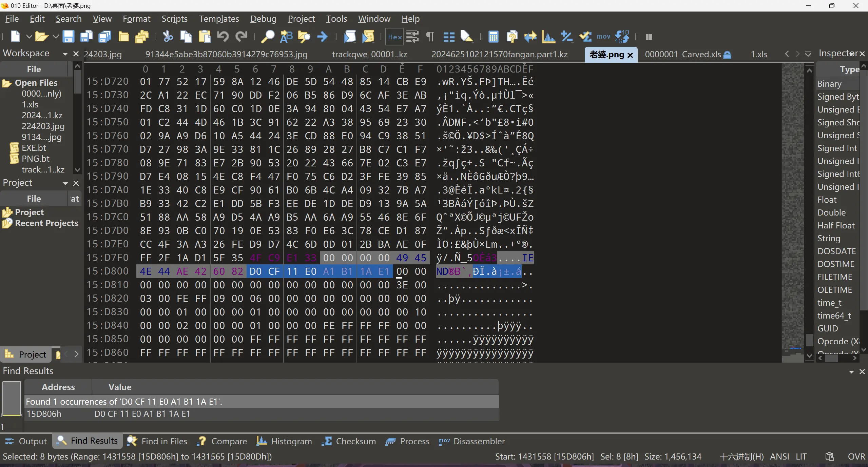Toggle the Hex edit mode button

pyautogui.click(x=394, y=37)
